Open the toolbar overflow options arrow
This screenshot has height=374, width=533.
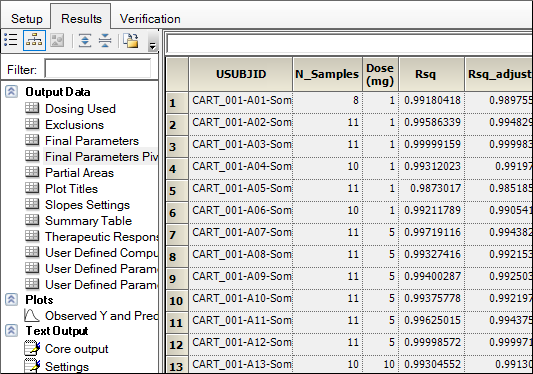pyautogui.click(x=152, y=46)
